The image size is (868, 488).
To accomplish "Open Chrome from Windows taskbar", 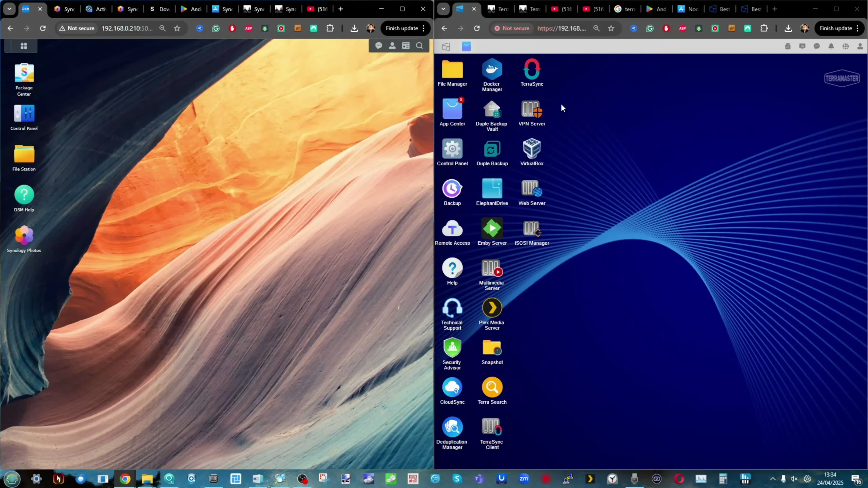I will pos(125,479).
